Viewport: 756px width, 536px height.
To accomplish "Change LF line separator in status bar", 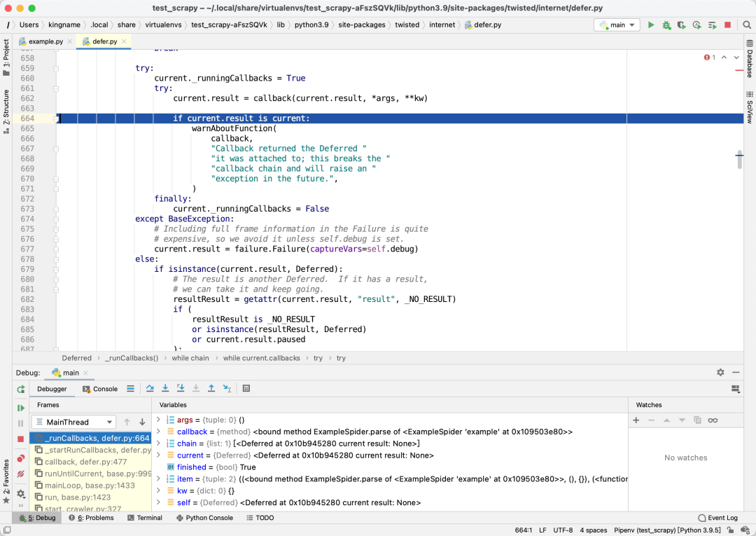I will (542, 530).
